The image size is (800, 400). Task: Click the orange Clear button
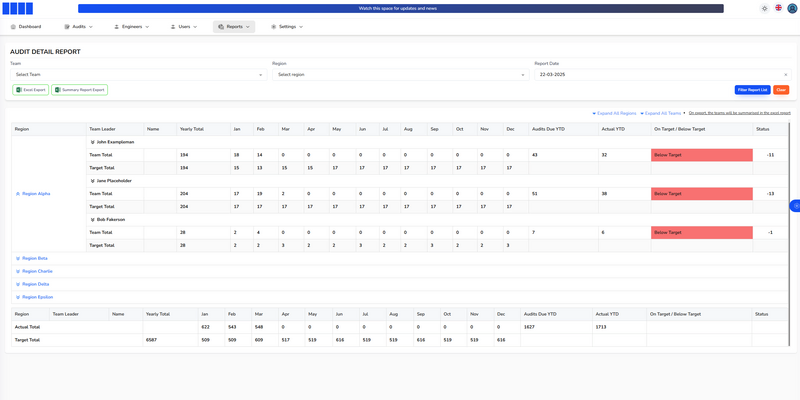coord(781,90)
